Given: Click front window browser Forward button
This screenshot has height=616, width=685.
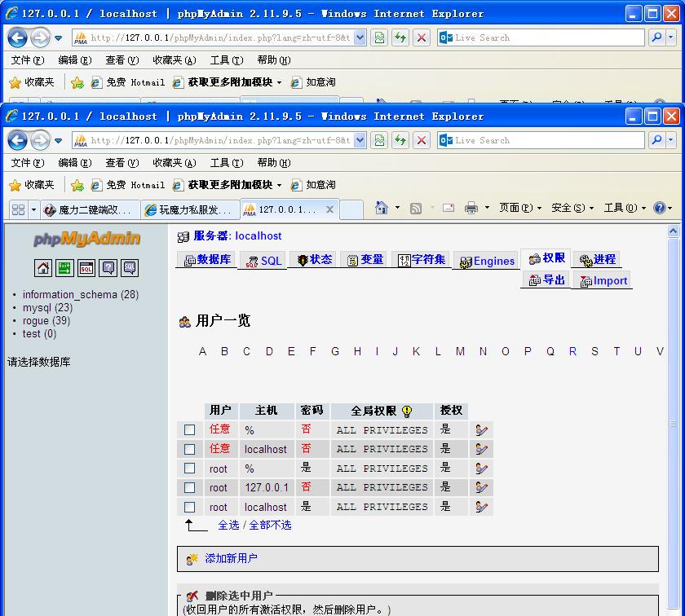Looking at the screenshot, I should click(x=40, y=141).
